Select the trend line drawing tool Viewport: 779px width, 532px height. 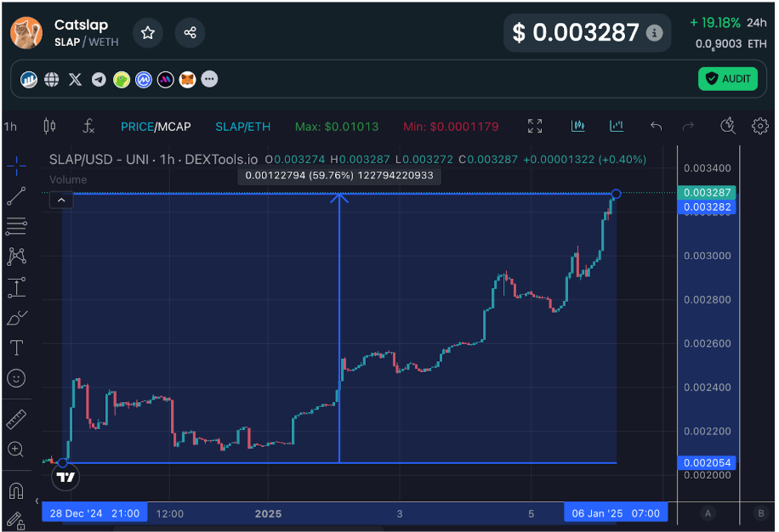[16, 196]
